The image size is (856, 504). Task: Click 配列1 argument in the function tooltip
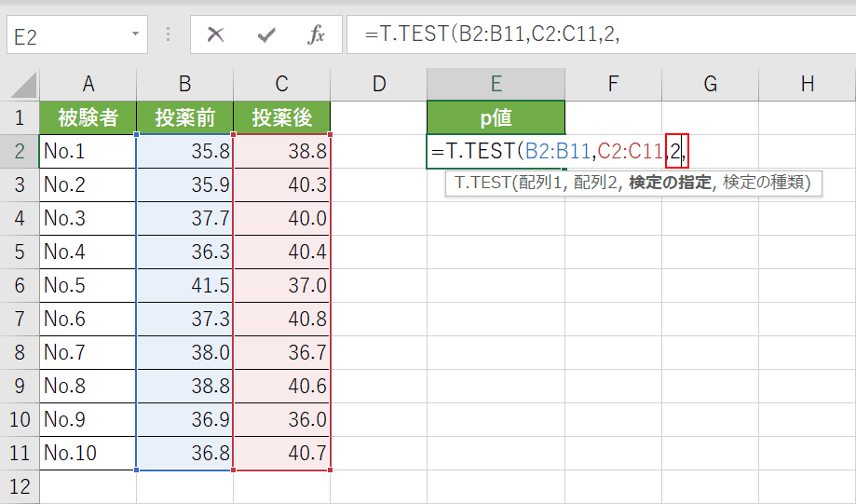click(x=540, y=183)
